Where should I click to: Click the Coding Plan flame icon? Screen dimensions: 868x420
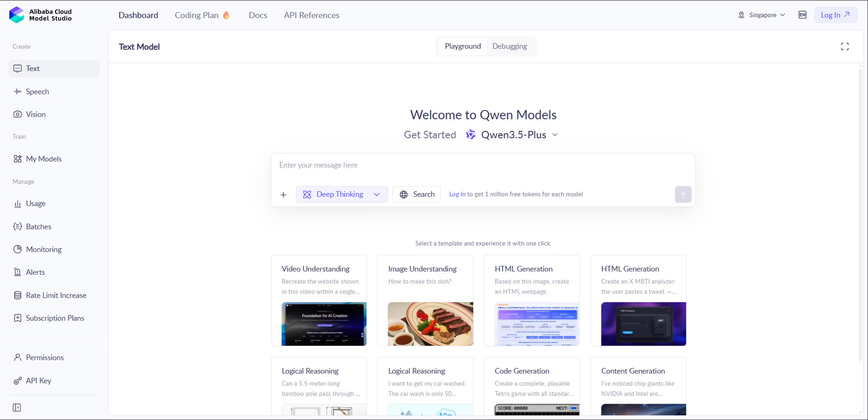(x=226, y=15)
